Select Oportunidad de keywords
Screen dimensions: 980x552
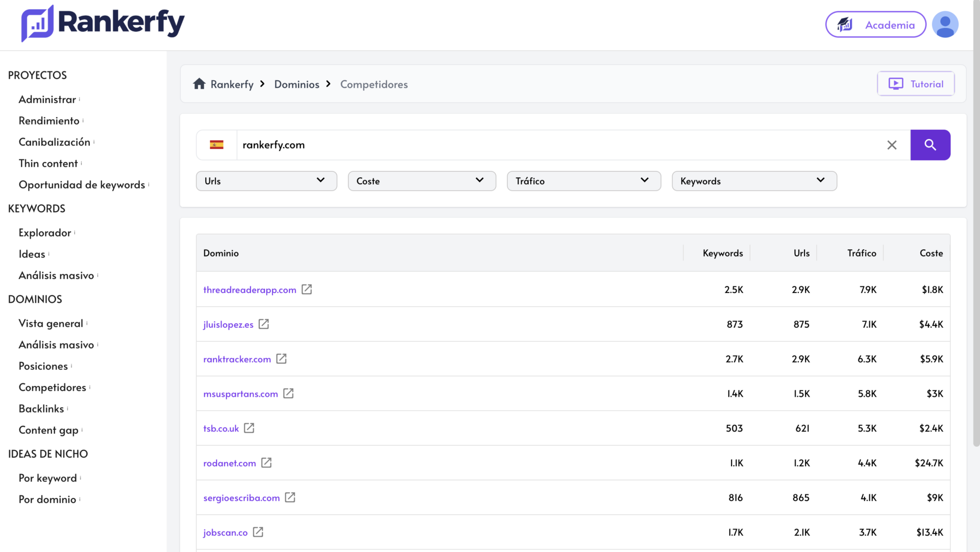pos(82,185)
